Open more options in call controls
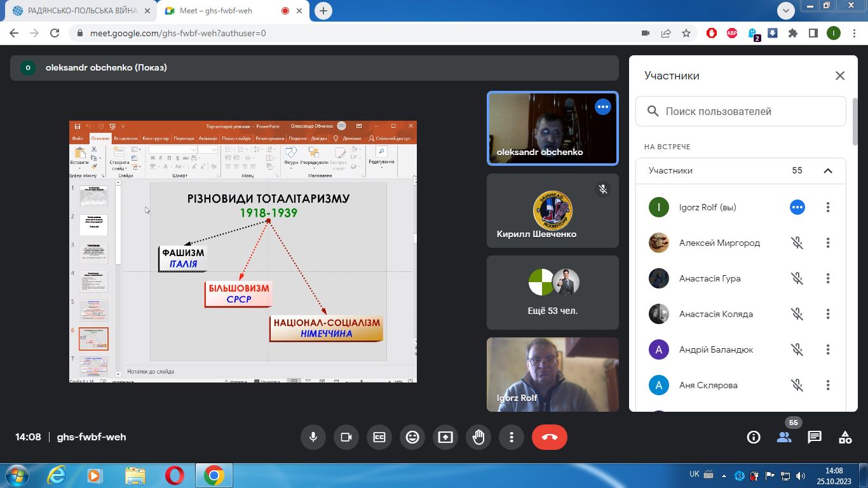This screenshot has height=488, width=868. pos(512,437)
